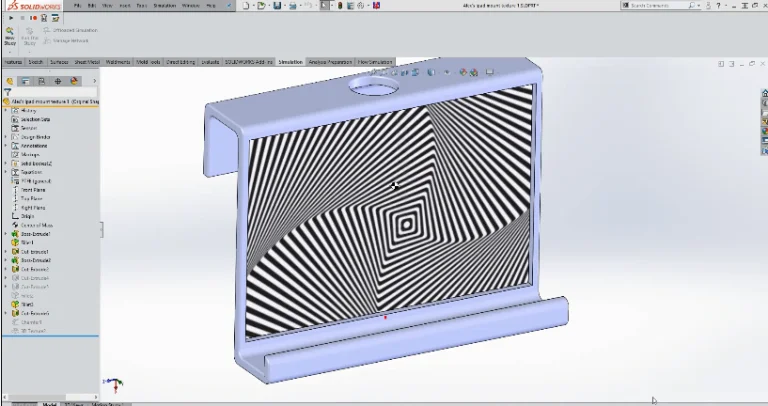
Task: Expand the History folder in tree
Action: [x=5, y=110]
